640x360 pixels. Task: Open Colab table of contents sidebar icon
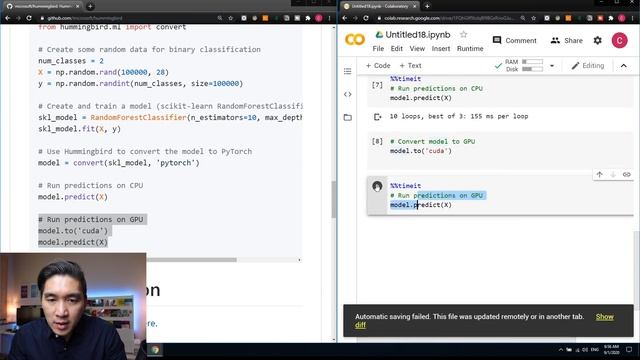347,71
